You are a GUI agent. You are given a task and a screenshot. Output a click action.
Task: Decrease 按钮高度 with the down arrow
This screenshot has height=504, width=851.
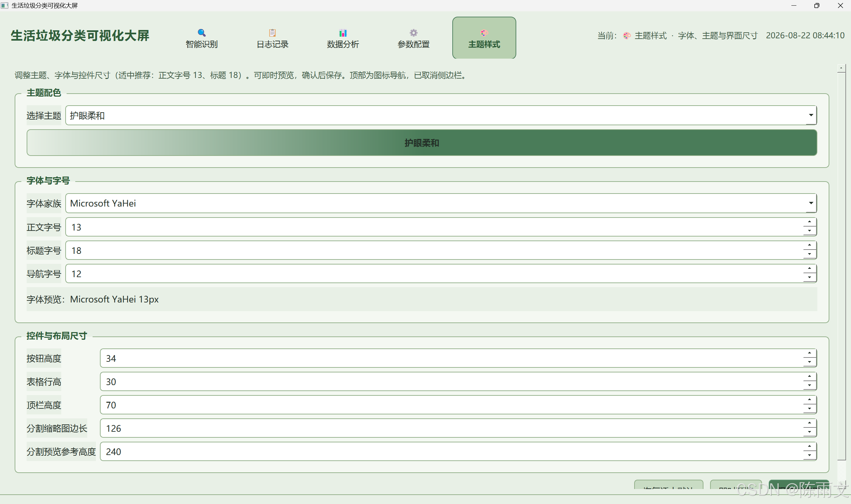(x=809, y=362)
